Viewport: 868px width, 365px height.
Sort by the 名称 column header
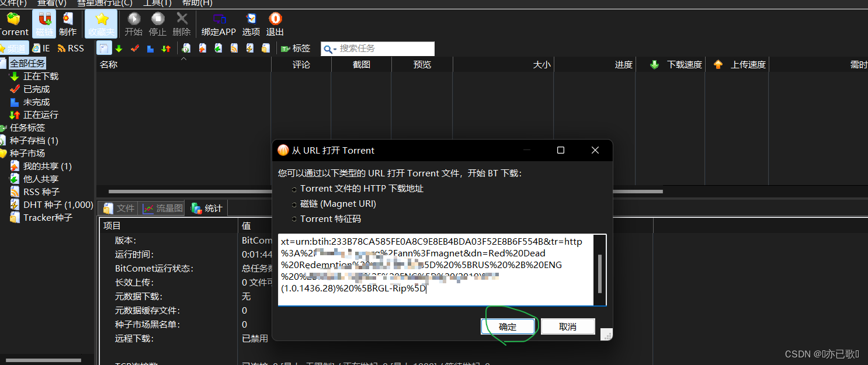coord(183,65)
